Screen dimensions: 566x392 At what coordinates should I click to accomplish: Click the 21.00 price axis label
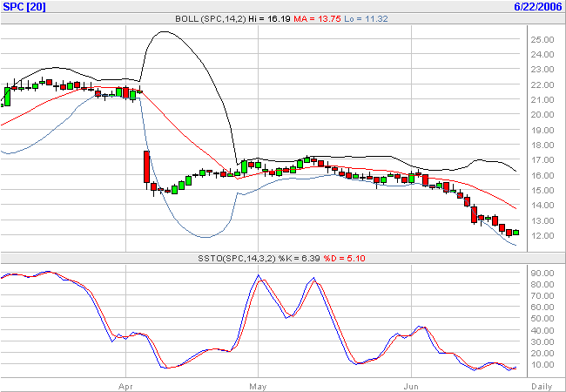point(542,99)
